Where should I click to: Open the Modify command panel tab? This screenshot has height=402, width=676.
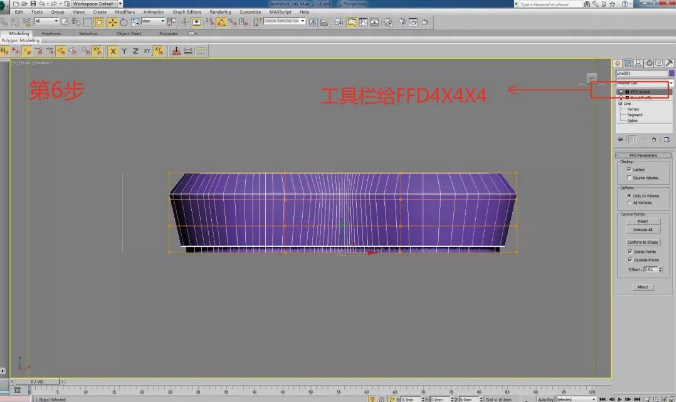click(628, 64)
